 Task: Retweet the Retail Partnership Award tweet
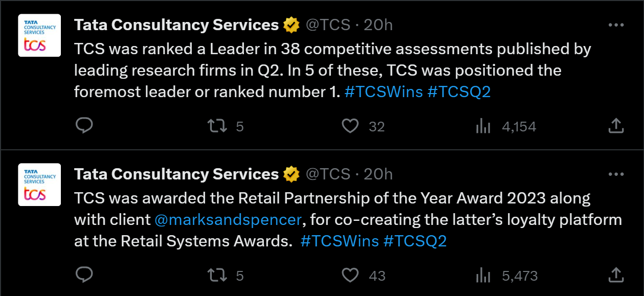219,276
